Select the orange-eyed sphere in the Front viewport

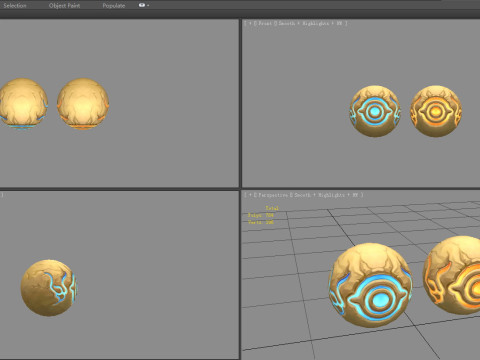[435, 111]
